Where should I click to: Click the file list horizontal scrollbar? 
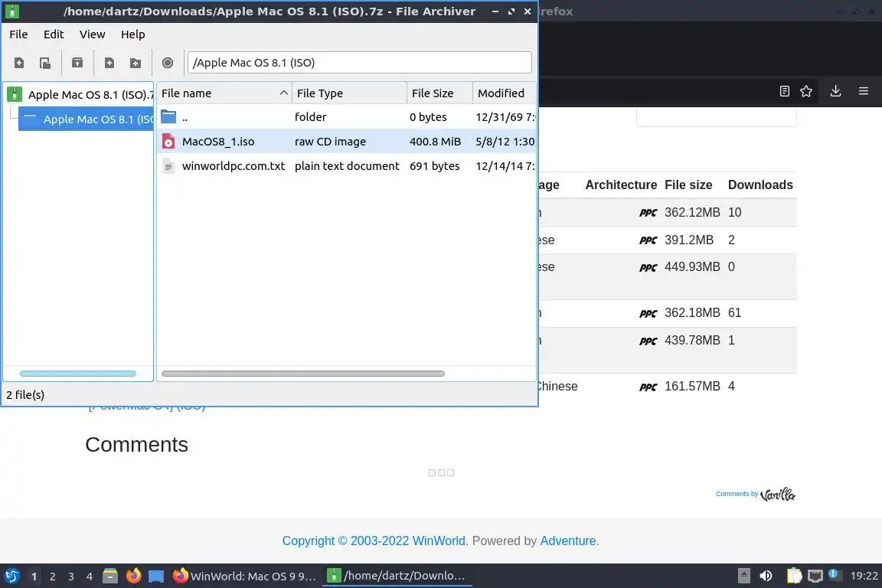pos(303,374)
